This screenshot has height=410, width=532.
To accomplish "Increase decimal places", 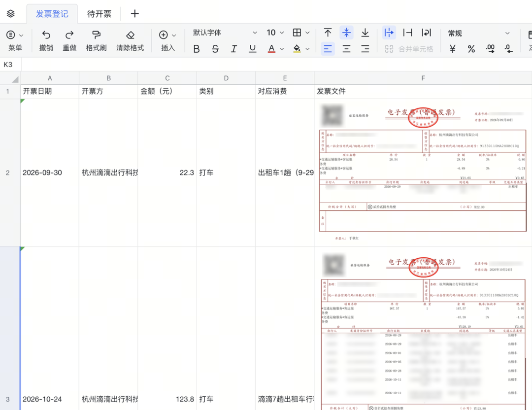I will [490, 49].
